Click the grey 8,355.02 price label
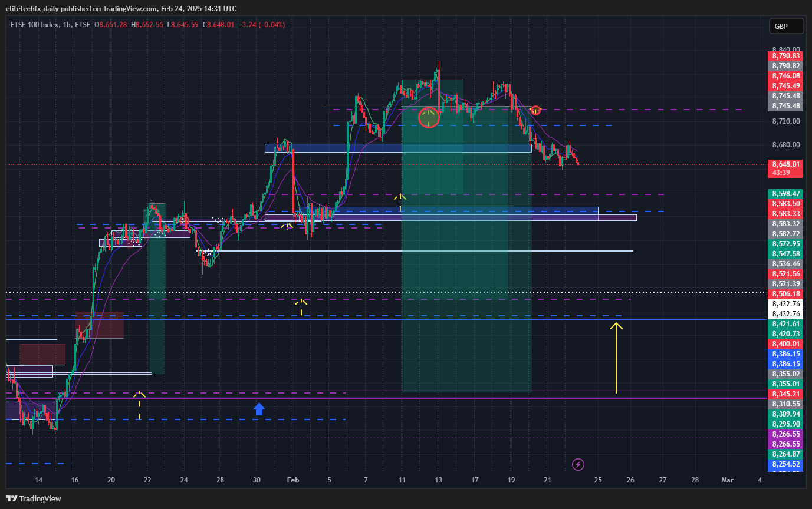The image size is (812, 509). pos(785,374)
